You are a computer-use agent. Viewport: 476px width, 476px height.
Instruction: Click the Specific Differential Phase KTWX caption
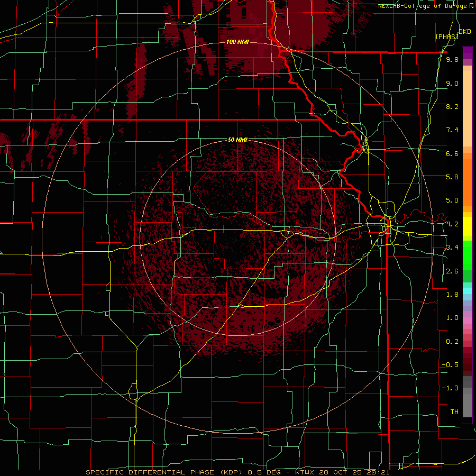click(237, 472)
